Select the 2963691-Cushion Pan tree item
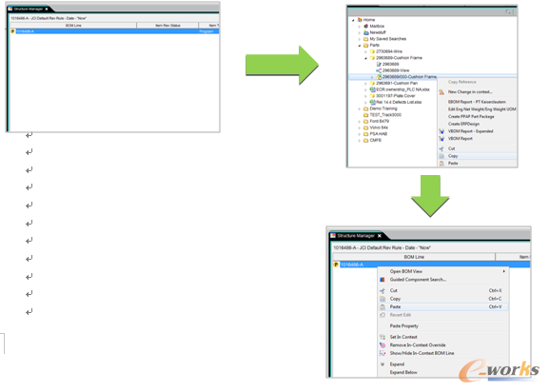 tap(397, 84)
